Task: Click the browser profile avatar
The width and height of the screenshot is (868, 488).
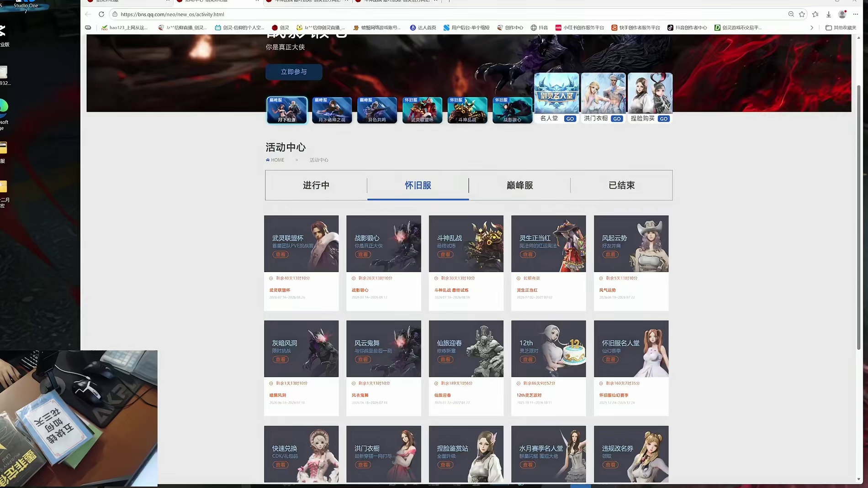Action: coord(842,14)
